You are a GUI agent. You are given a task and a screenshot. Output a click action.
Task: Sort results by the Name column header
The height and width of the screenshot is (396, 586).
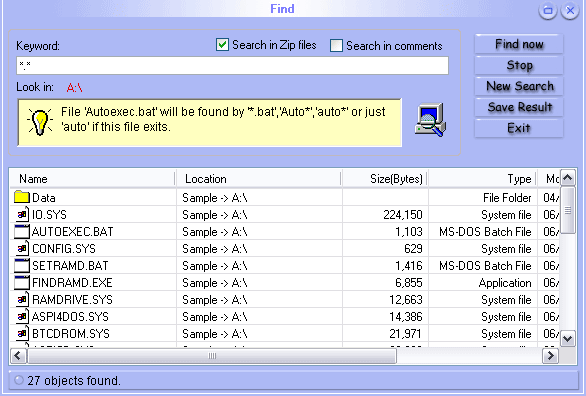pyautogui.click(x=92, y=179)
